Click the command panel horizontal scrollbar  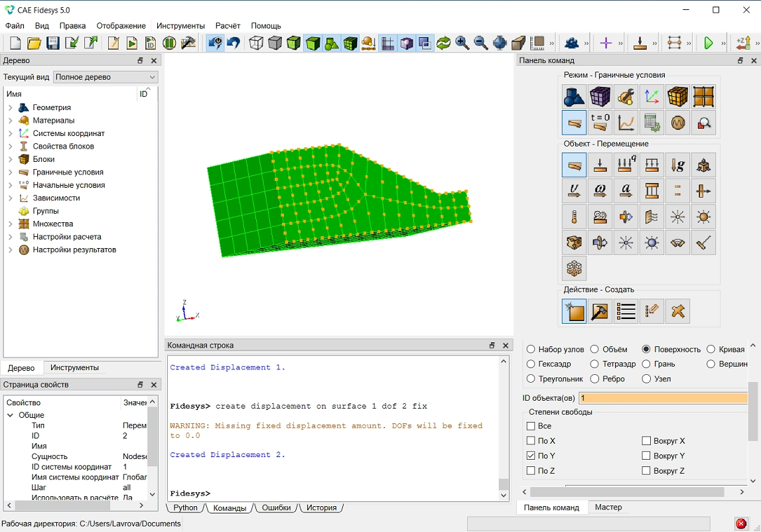click(627, 492)
